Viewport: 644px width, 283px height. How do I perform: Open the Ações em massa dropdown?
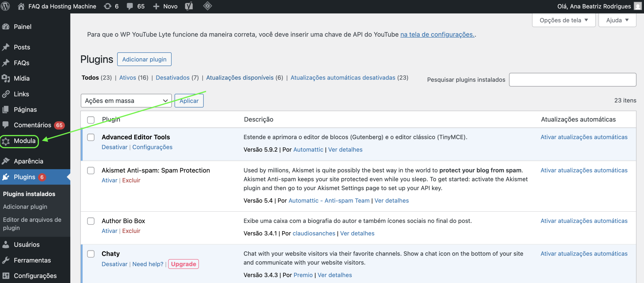pos(126,101)
